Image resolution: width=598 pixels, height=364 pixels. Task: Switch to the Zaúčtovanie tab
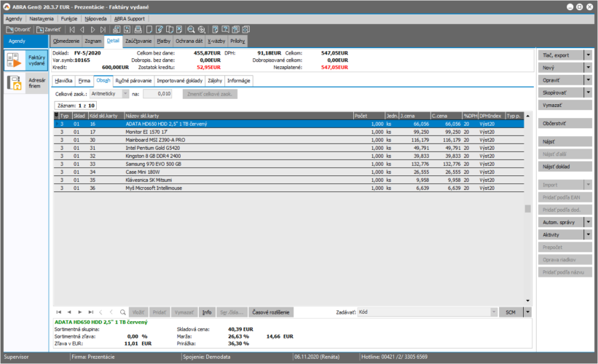(138, 41)
